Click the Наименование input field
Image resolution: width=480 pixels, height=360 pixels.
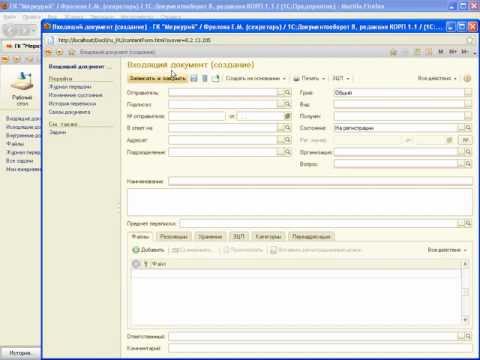320,181
